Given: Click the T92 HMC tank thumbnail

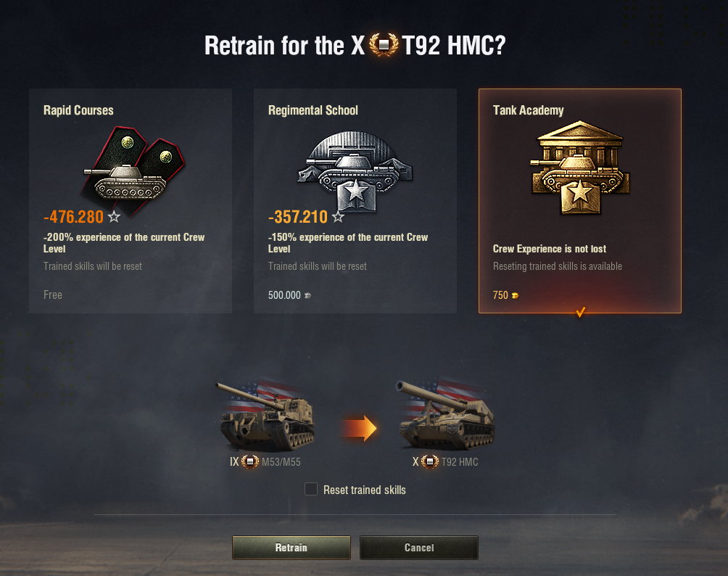Looking at the screenshot, I should (x=444, y=415).
